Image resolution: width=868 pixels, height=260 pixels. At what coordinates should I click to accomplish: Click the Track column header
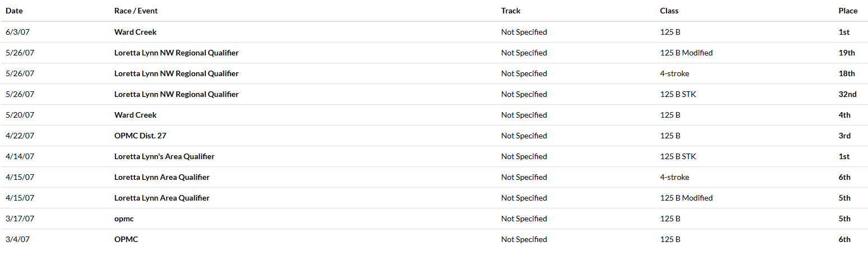click(x=510, y=11)
